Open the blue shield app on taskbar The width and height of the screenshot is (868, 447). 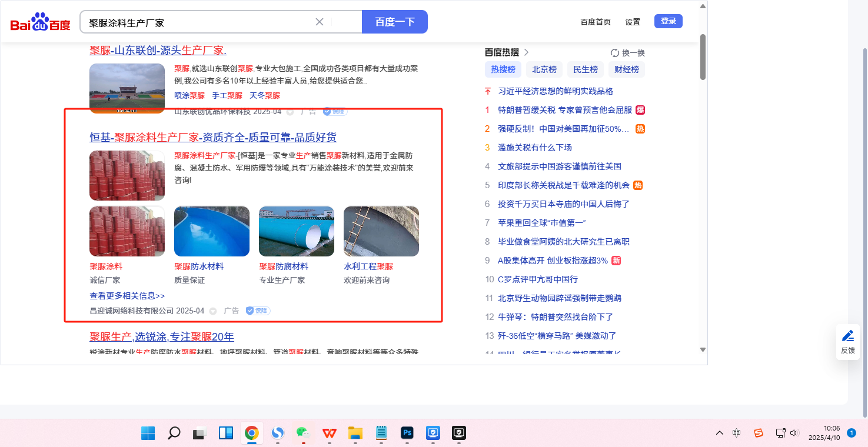433,433
